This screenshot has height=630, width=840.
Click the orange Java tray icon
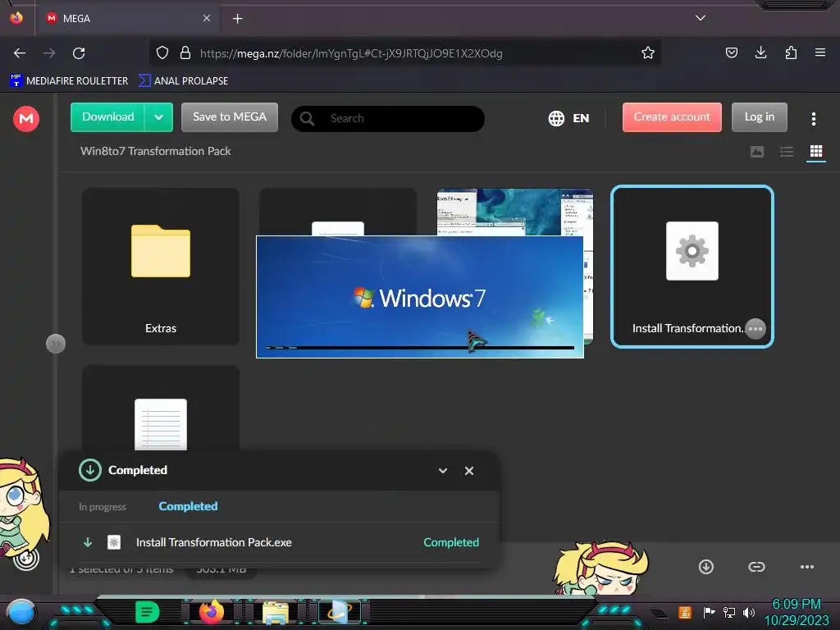685,612
